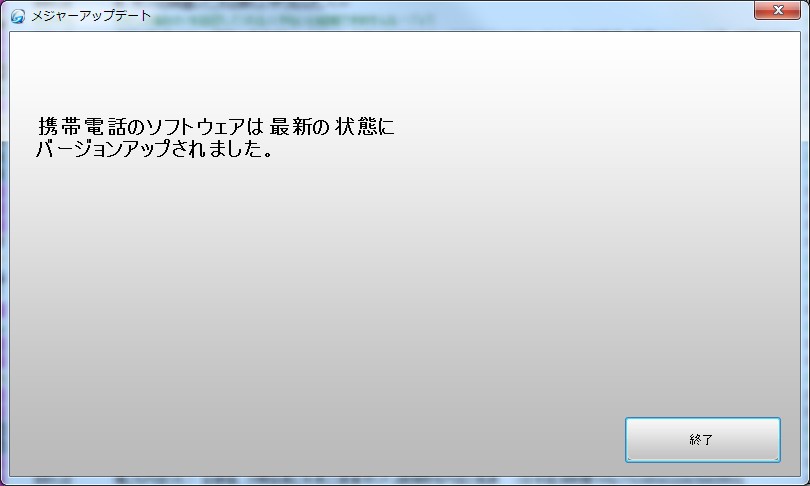Screen dimensions: 810x486
Task: Select the blue swirl updater icon
Action: click(18, 16)
